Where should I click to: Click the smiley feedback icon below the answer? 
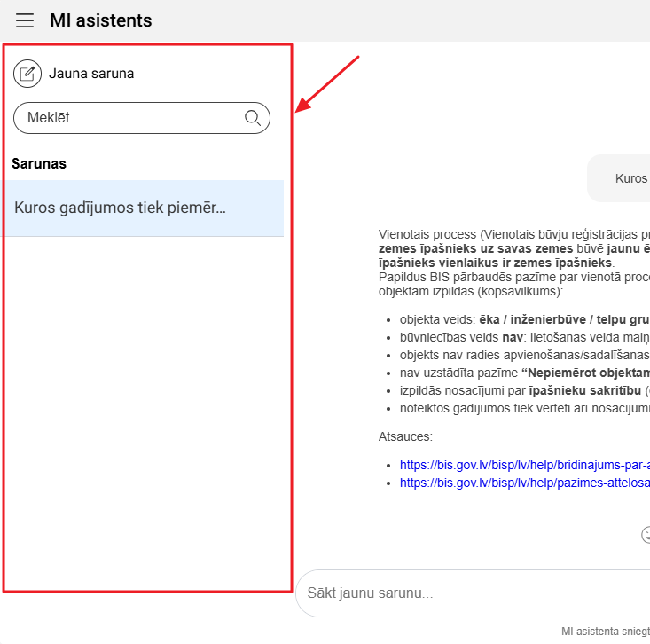coord(646,535)
